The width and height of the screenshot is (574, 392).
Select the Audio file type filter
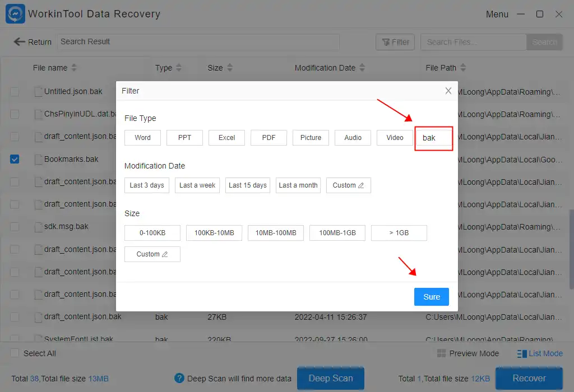(x=353, y=138)
